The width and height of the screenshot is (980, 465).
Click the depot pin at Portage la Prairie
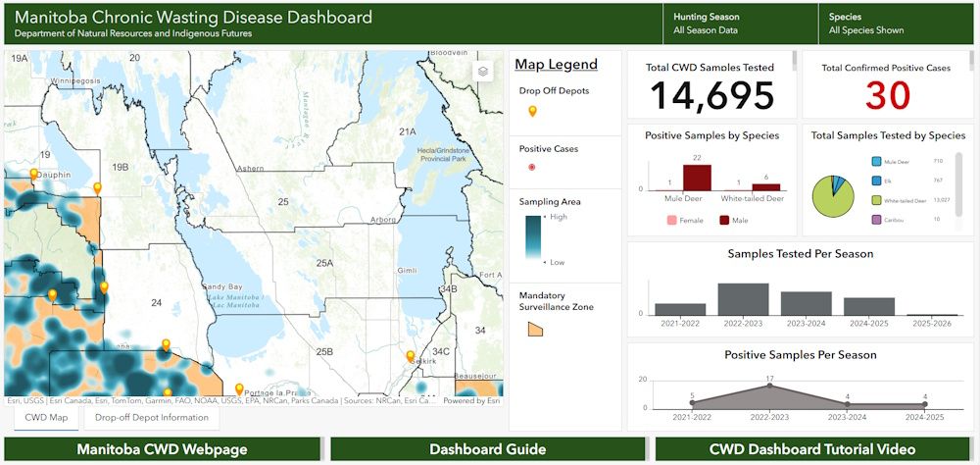coord(240,389)
